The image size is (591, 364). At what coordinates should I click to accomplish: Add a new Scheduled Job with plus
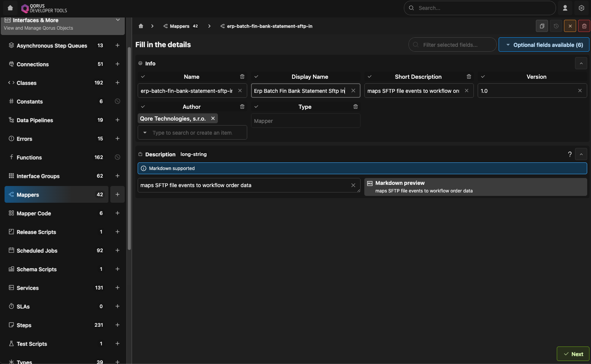point(118,250)
